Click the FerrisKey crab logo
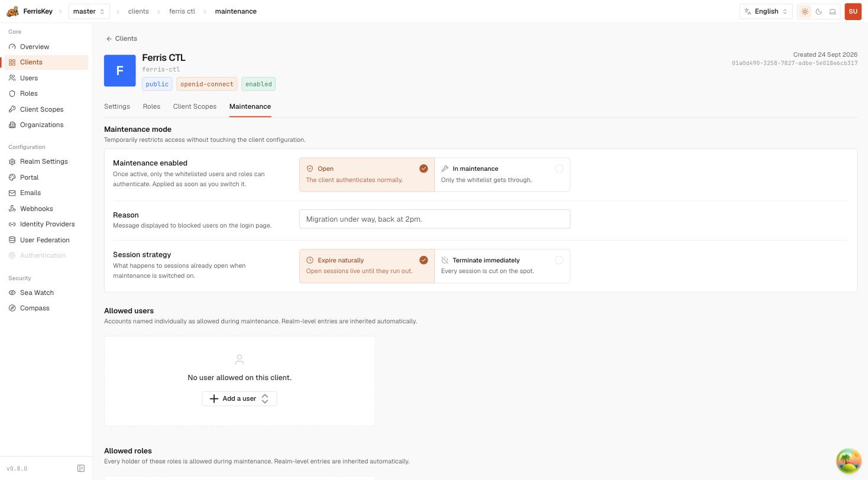The image size is (868, 480). [12, 11]
